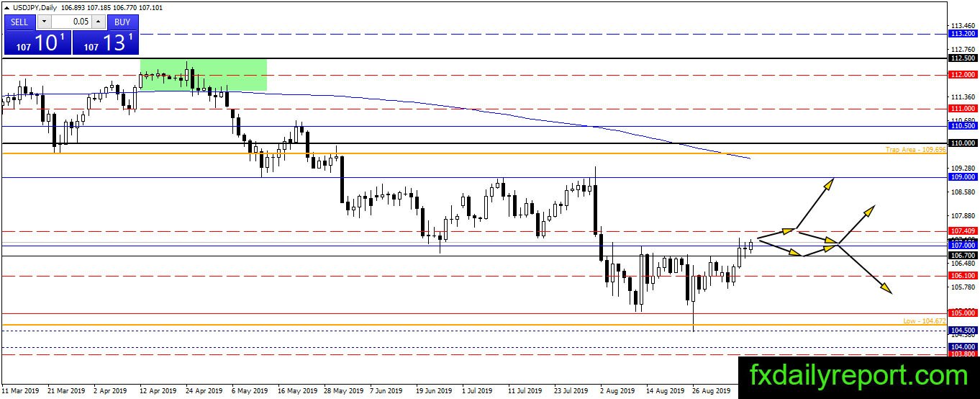Collapse the one-click trading panel triangle
Viewport: 980px width, 399px height.
pos(6,7)
